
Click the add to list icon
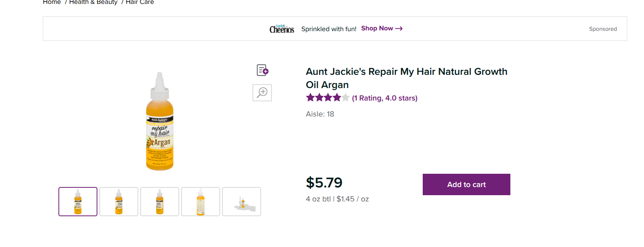263,70
